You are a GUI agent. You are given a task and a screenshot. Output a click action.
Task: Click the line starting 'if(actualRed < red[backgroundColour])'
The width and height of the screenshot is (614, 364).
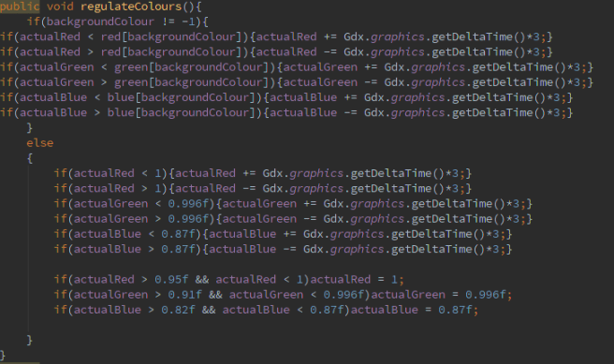pyautogui.click(x=276, y=36)
